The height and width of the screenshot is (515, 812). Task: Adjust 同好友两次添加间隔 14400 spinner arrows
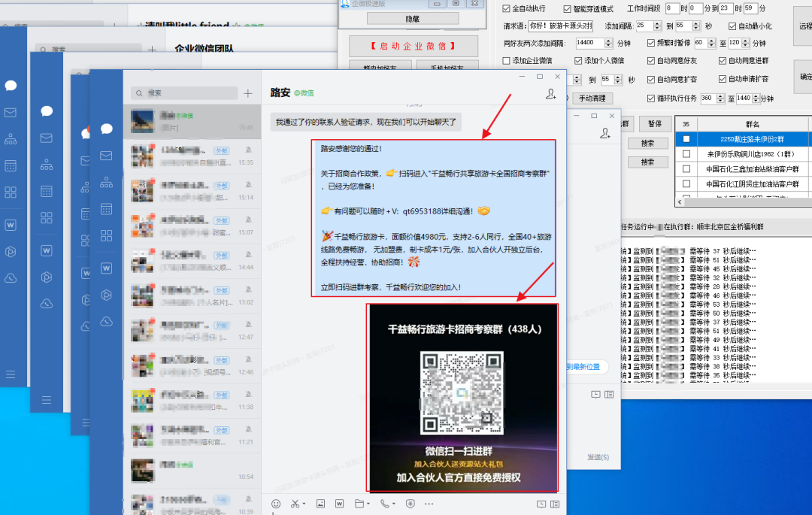point(609,43)
